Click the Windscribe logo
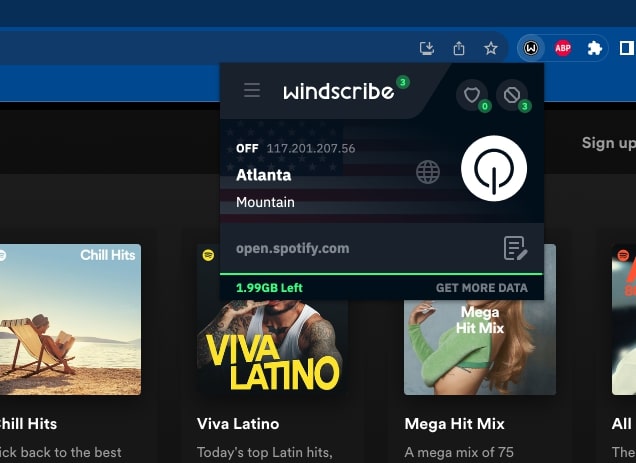This screenshot has height=463, width=636. pyautogui.click(x=339, y=91)
